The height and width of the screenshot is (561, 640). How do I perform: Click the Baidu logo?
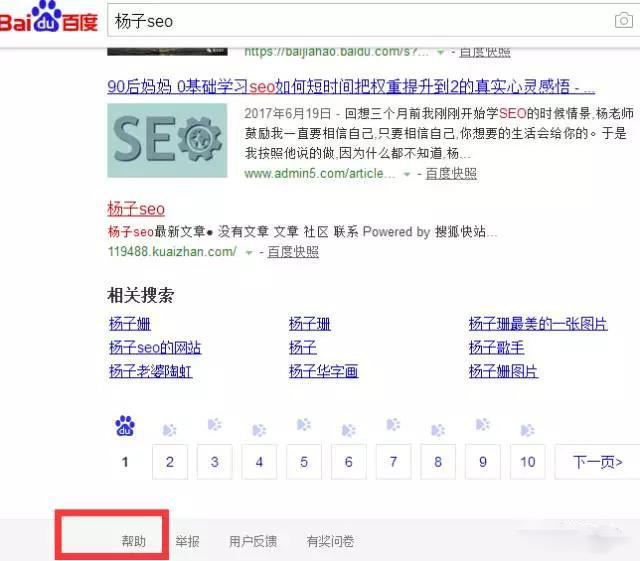coord(48,19)
